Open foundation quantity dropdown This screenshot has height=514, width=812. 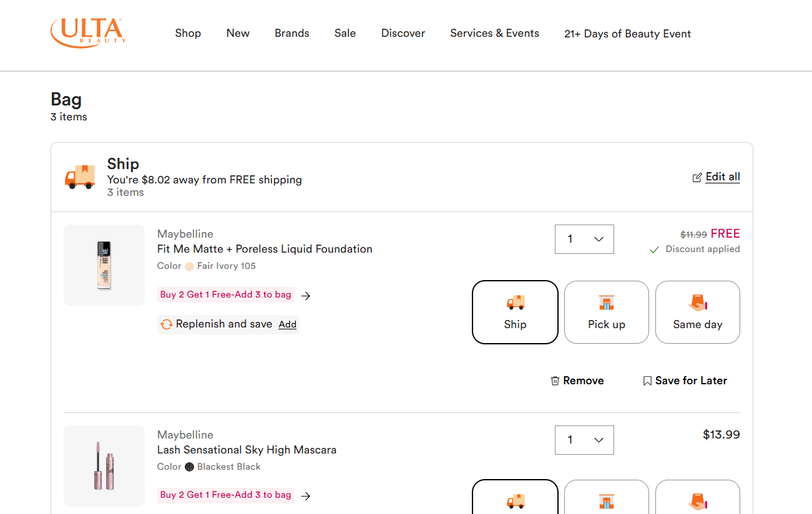tap(584, 239)
